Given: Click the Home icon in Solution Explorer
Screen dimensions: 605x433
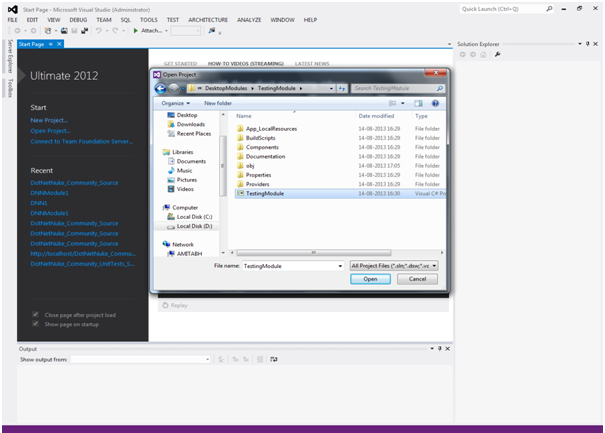Looking at the screenshot, I should tap(483, 55).
